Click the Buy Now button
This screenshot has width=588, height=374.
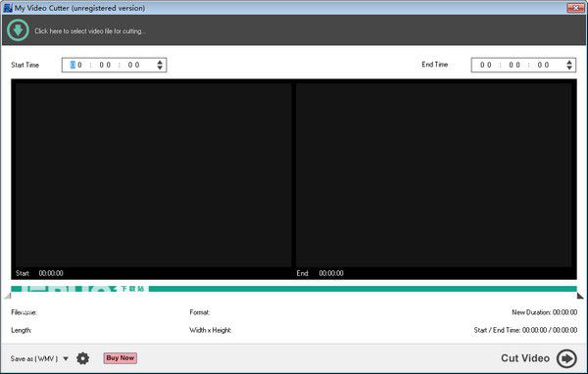click(121, 358)
